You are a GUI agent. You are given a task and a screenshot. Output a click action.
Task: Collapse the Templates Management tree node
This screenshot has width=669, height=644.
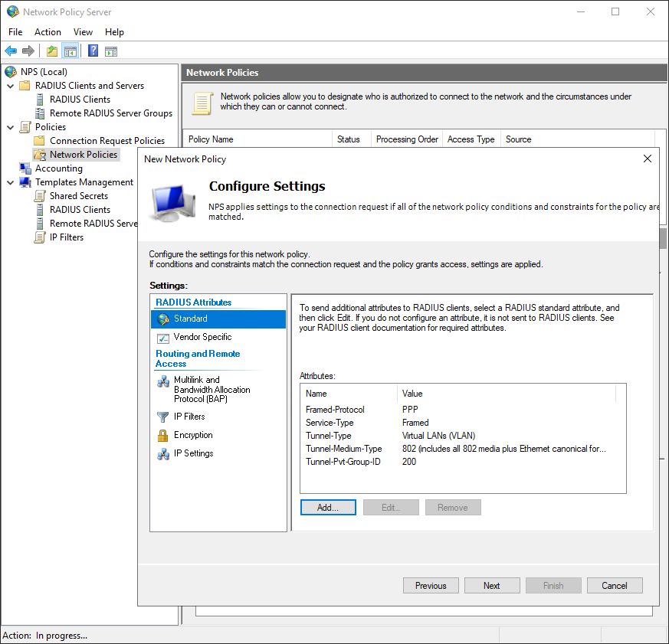click(x=11, y=182)
